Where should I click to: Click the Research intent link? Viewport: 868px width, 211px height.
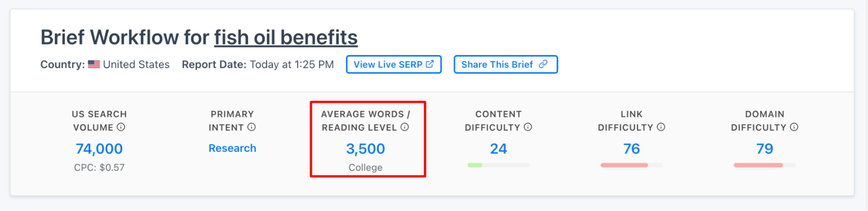(x=232, y=148)
